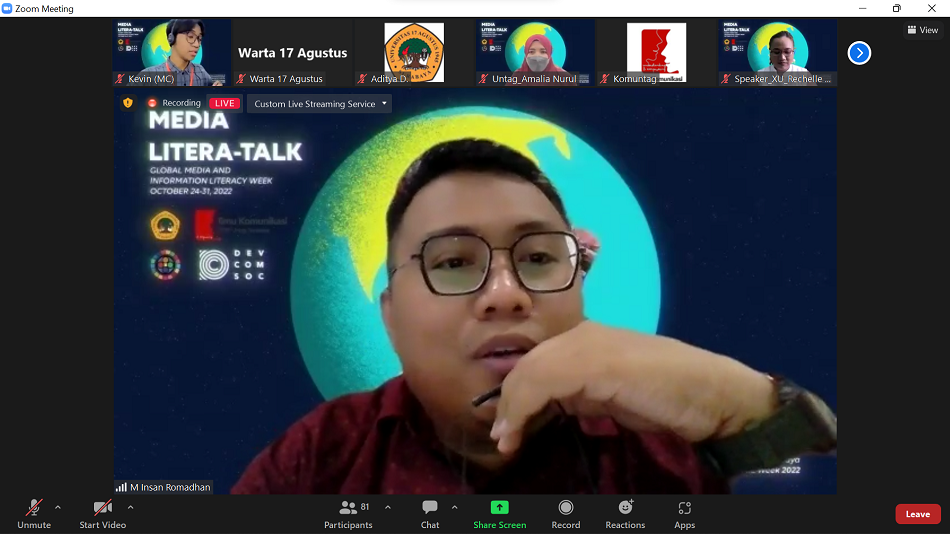The width and height of the screenshot is (950, 534).
Task: Leave the meeting
Action: [x=918, y=514]
